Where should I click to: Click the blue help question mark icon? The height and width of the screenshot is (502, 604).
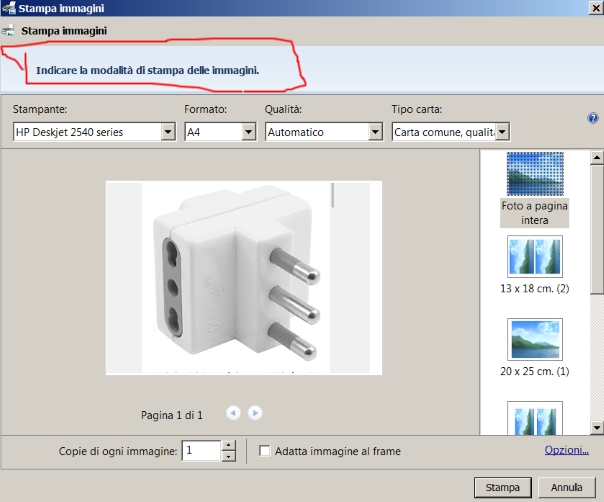point(593,118)
